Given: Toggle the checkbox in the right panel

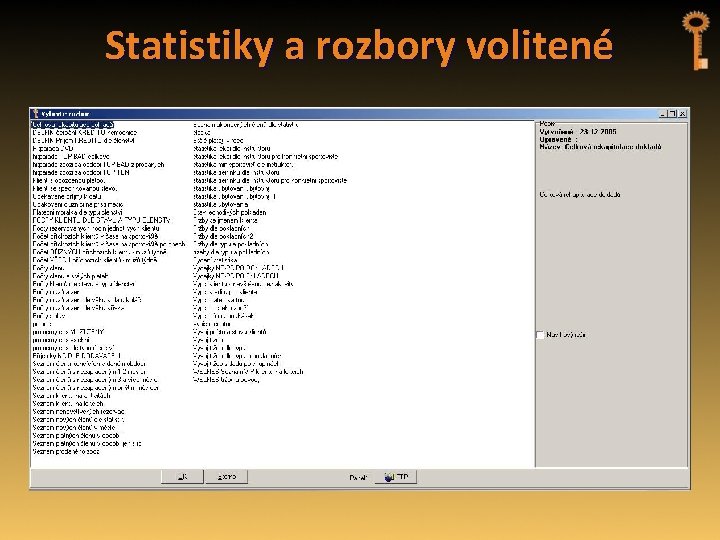Looking at the screenshot, I should coord(540,335).
